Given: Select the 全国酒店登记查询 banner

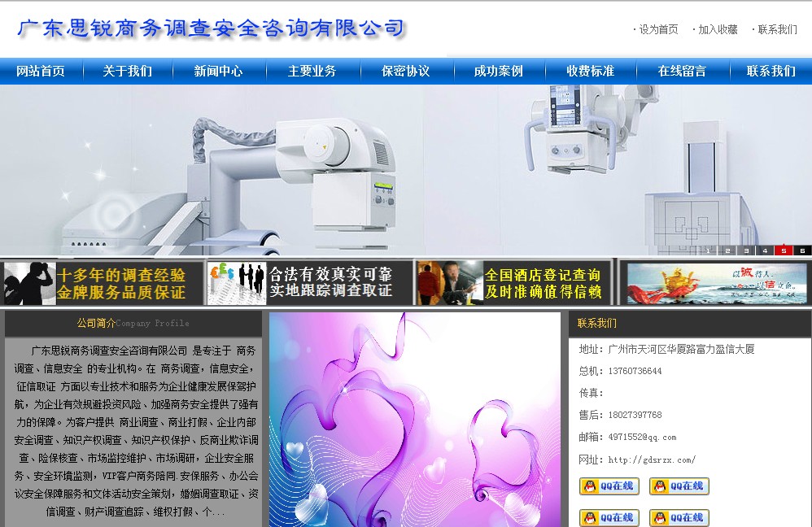Looking at the screenshot, I should (513, 283).
